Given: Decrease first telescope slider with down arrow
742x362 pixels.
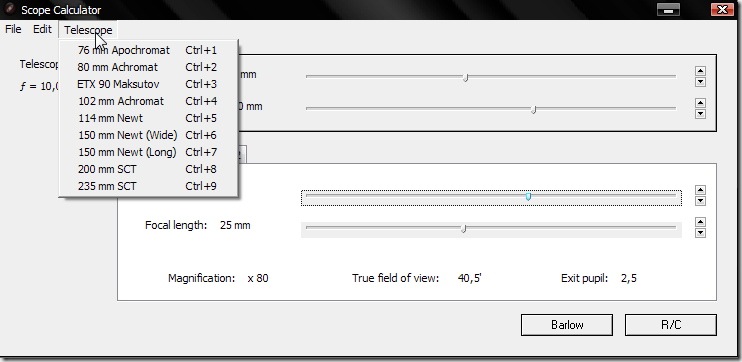Looking at the screenshot, I should tap(700, 82).
